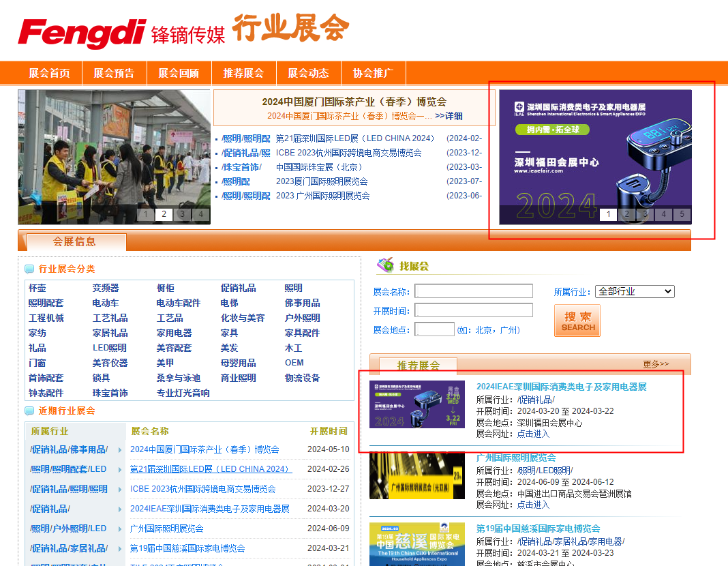This screenshot has height=566, width=728.
Task: Focus the 开展时间 input field
Action: click(474, 310)
